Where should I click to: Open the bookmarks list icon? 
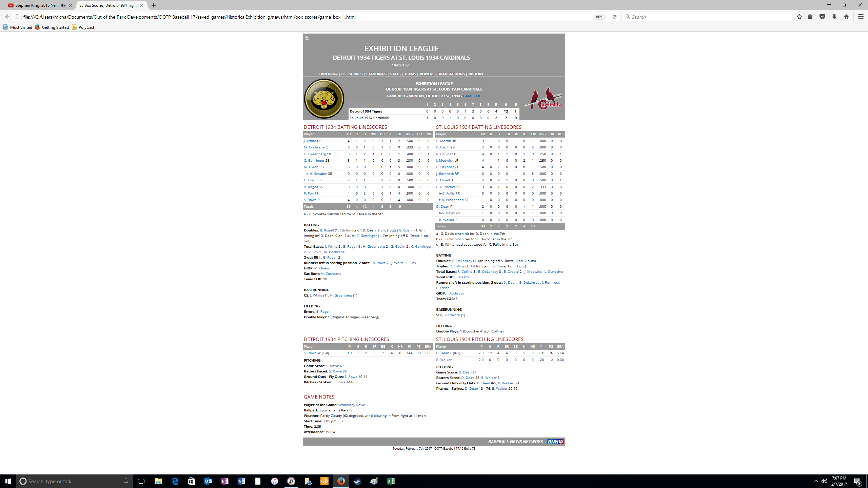pos(810,17)
